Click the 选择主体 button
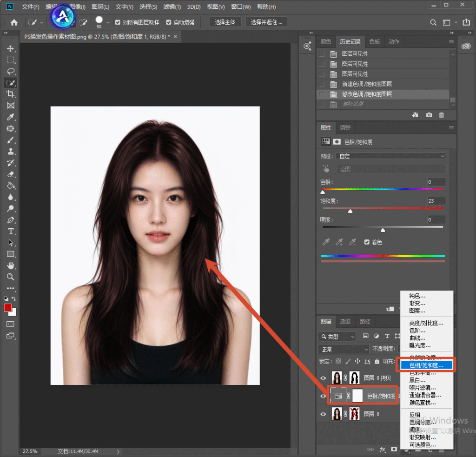The height and width of the screenshot is (457, 476). tap(225, 22)
